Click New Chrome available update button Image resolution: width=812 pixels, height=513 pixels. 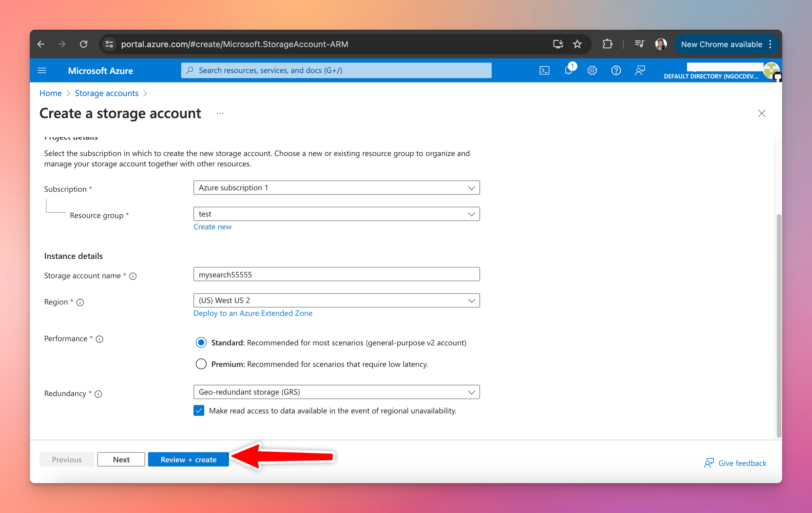(x=721, y=44)
